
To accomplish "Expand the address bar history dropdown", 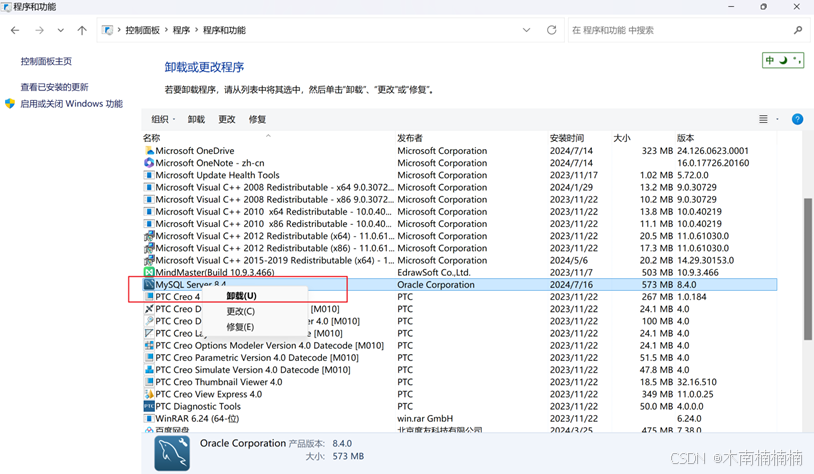I will (x=526, y=30).
